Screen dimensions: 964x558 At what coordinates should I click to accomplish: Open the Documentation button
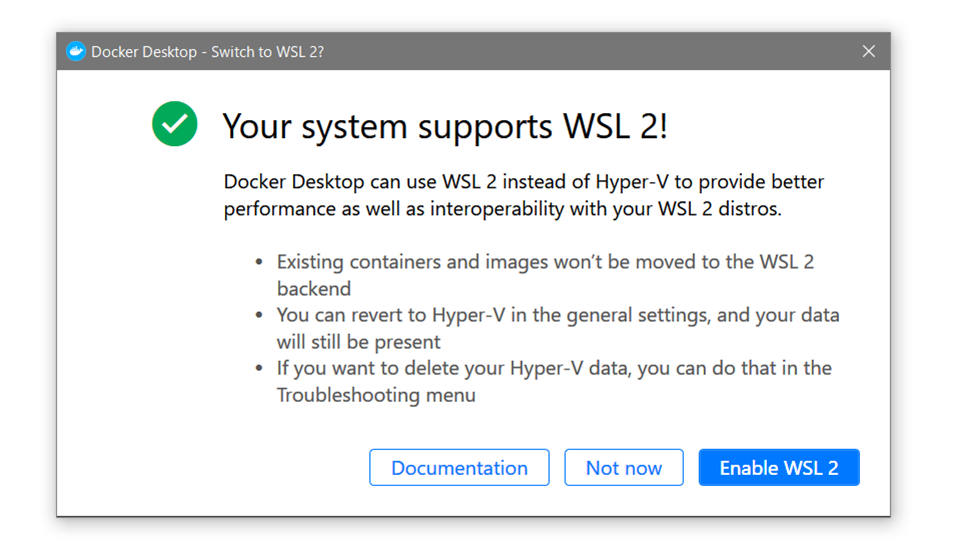(x=459, y=468)
